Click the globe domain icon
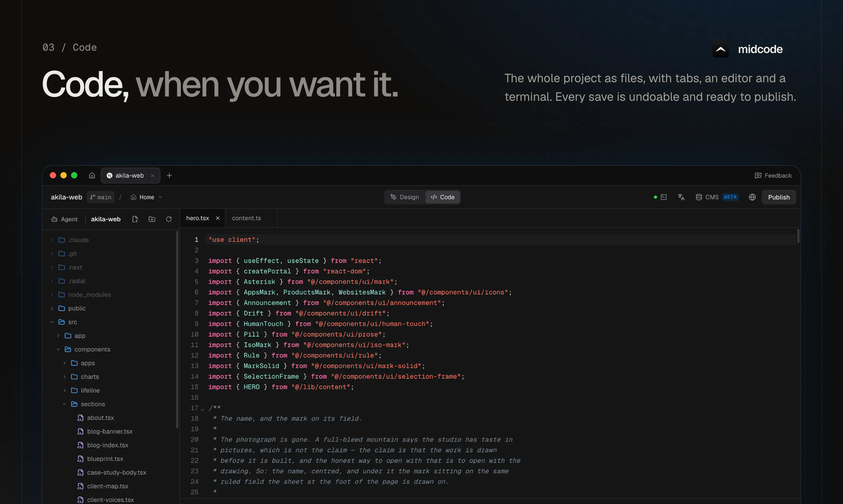843x504 pixels. pos(752,197)
